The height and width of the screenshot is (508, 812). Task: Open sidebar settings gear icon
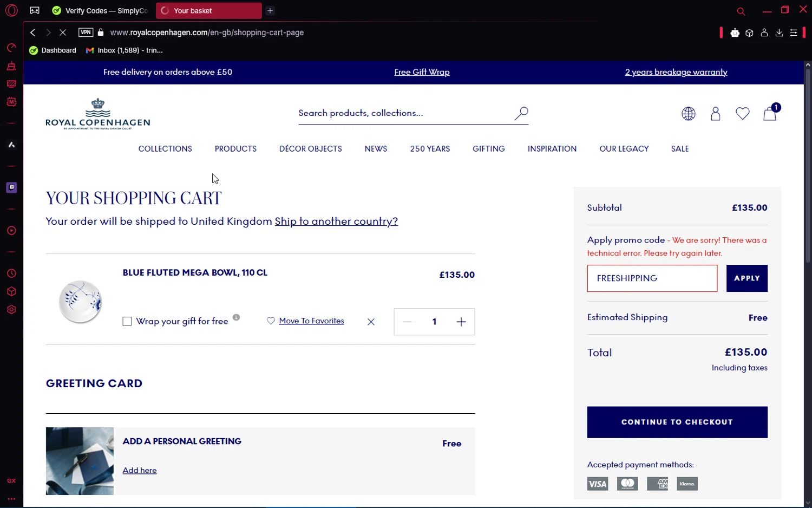pyautogui.click(x=11, y=310)
